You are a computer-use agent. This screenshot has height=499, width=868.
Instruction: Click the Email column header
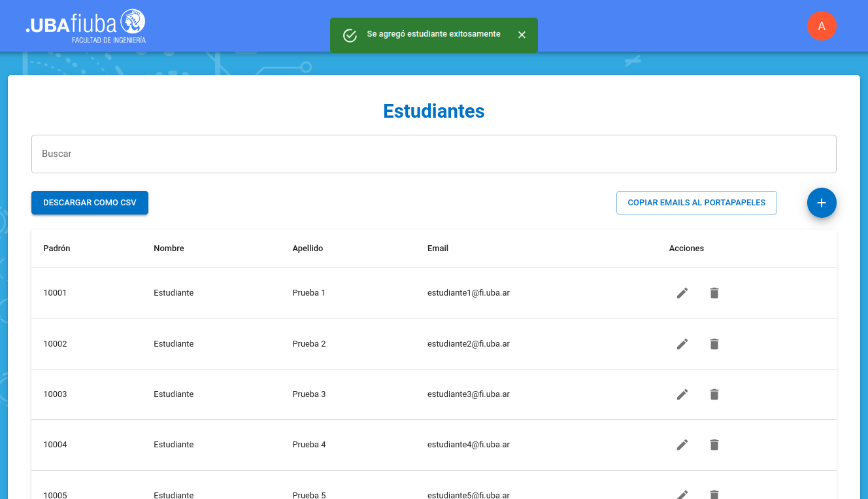point(438,249)
